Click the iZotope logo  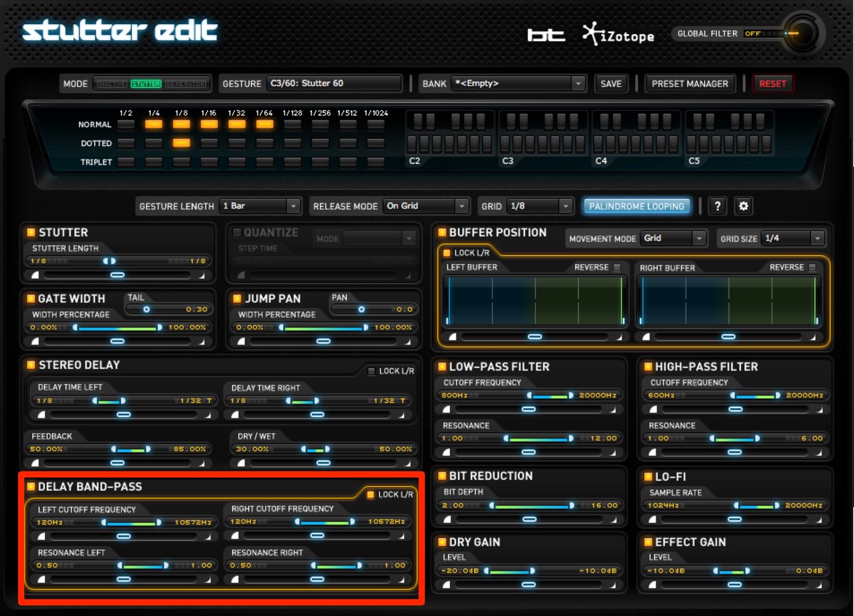(x=619, y=34)
